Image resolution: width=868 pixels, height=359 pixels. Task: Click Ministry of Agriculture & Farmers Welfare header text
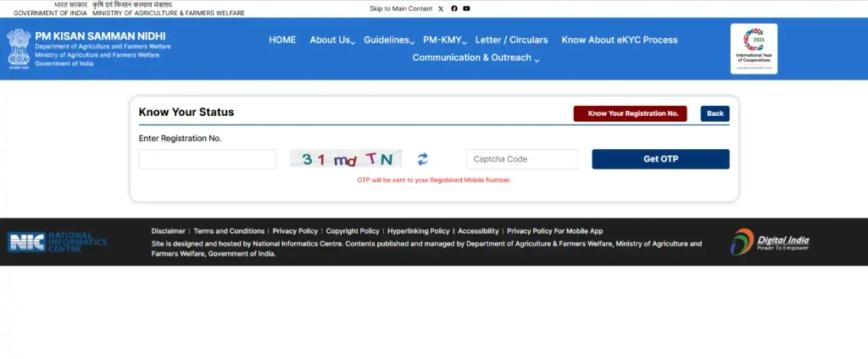169,13
